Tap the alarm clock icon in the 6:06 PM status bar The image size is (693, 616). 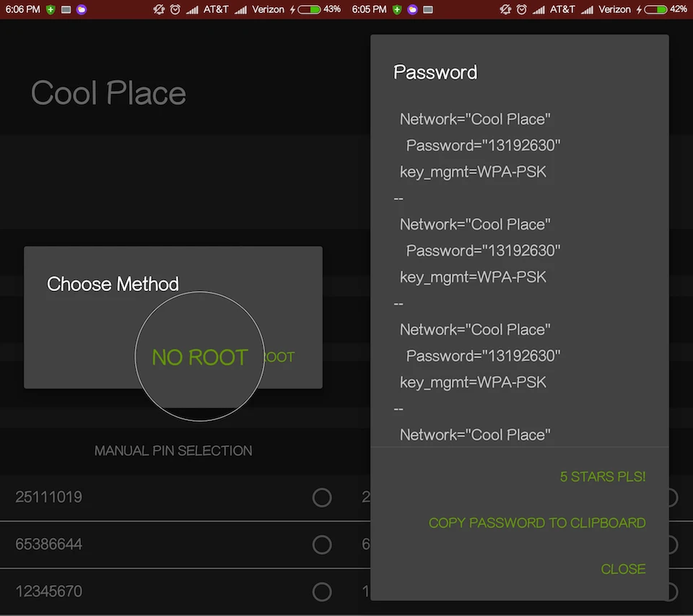[175, 9]
